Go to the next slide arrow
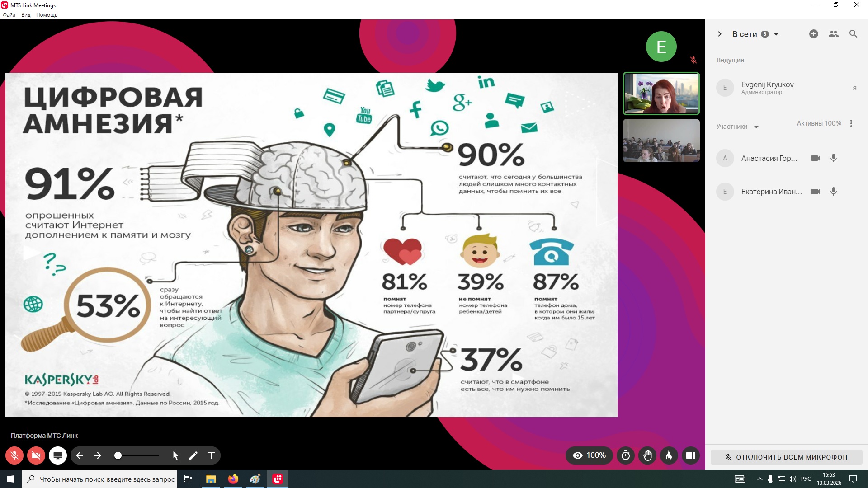 coord(98,455)
